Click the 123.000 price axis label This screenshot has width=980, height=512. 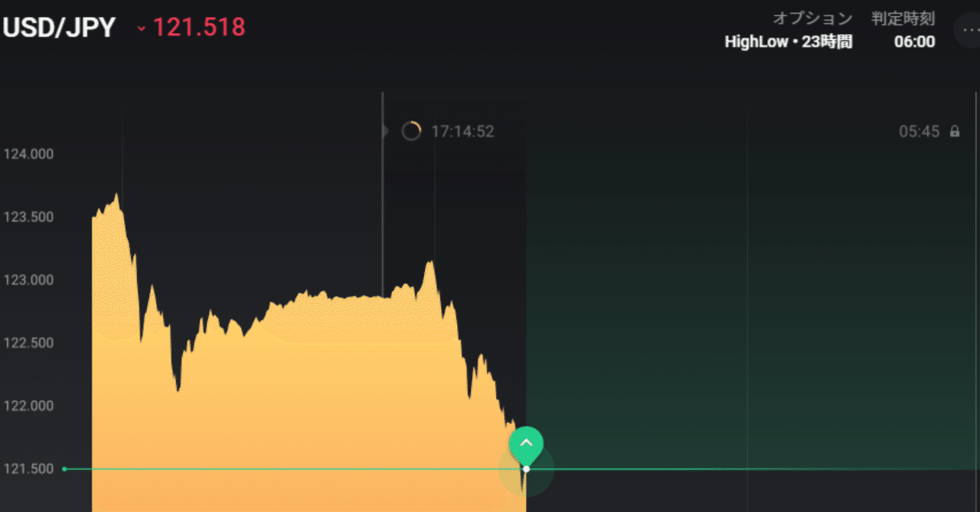pos(29,279)
